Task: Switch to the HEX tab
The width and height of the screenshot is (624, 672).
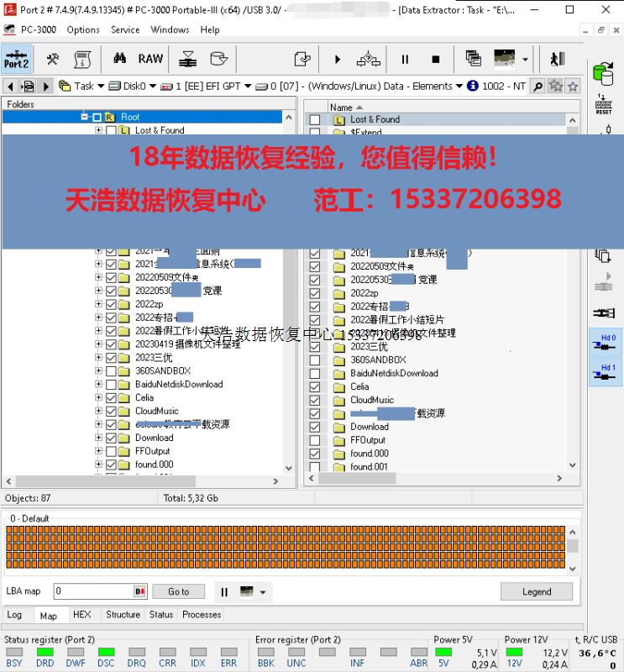Action: (x=81, y=615)
